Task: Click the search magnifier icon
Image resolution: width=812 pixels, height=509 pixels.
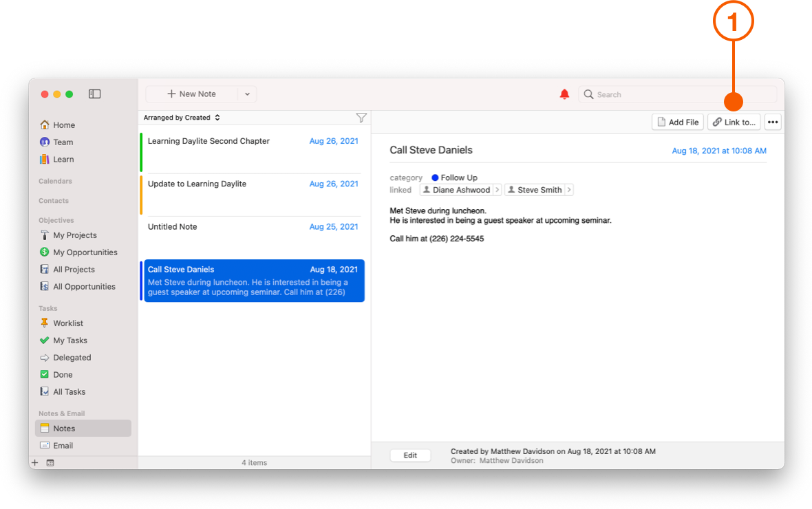Action: (x=588, y=94)
